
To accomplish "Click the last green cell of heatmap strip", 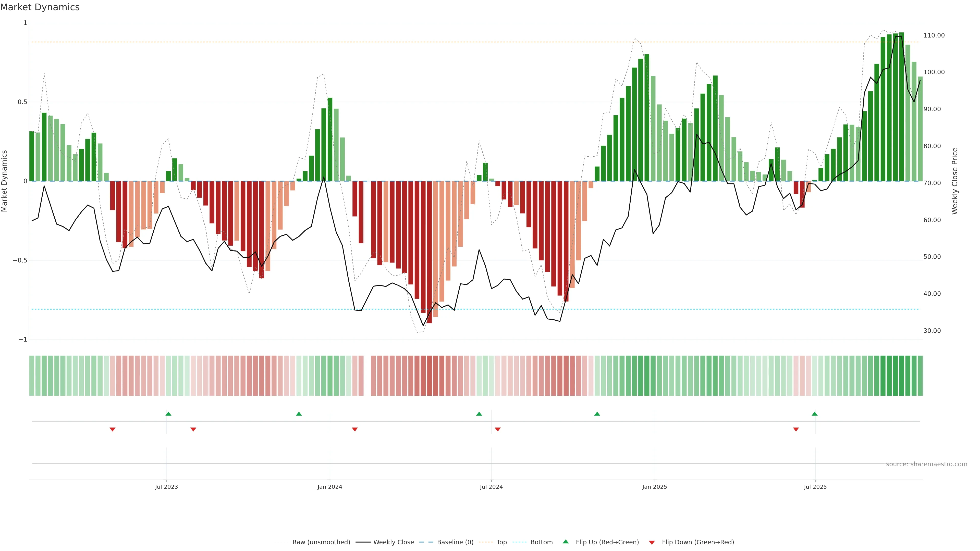I will [x=920, y=375].
